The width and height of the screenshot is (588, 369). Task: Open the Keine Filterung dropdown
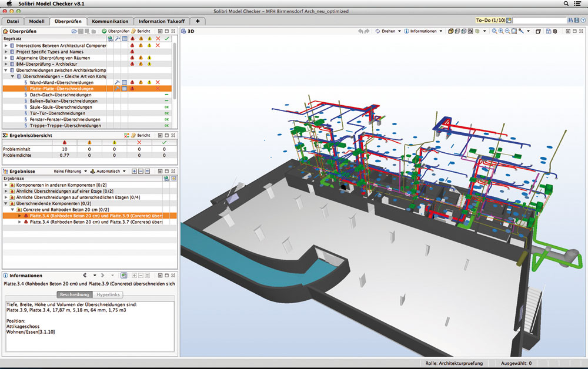coord(69,171)
